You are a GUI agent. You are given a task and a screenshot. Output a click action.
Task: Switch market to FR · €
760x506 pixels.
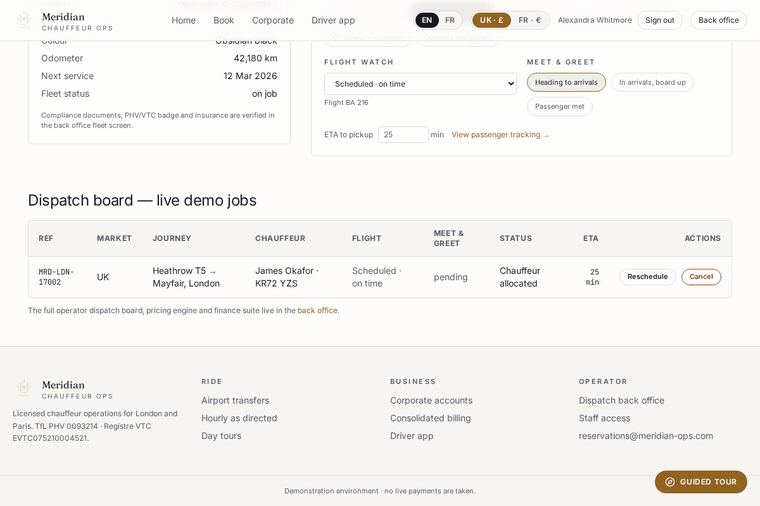[529, 20]
